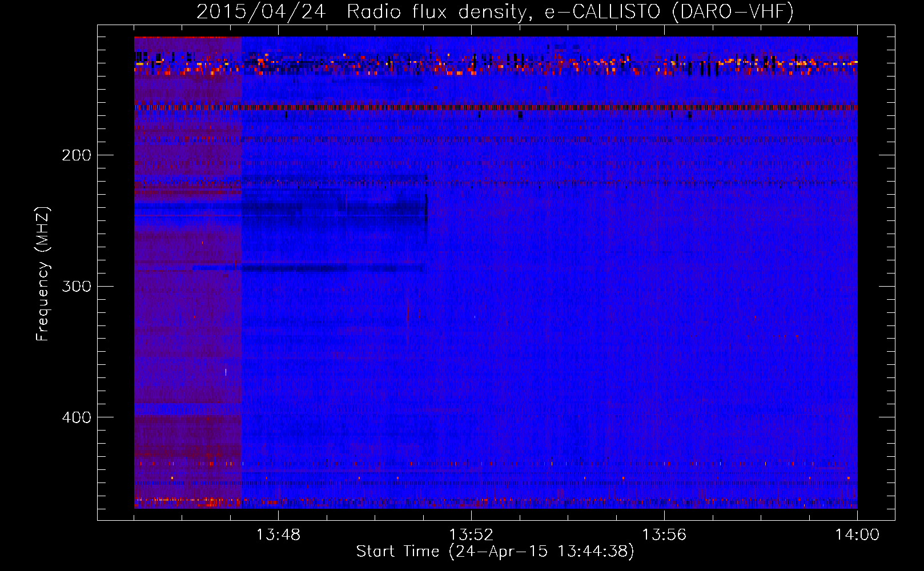Select the 13:56 time tick label
The height and width of the screenshot is (571, 924).
tap(664, 535)
